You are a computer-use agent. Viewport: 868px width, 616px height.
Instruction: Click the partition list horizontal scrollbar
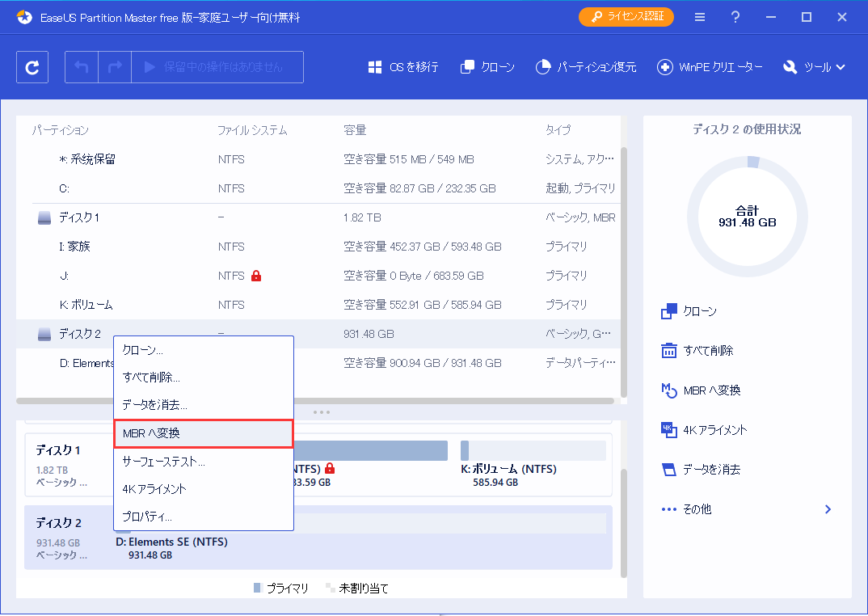pos(315,400)
